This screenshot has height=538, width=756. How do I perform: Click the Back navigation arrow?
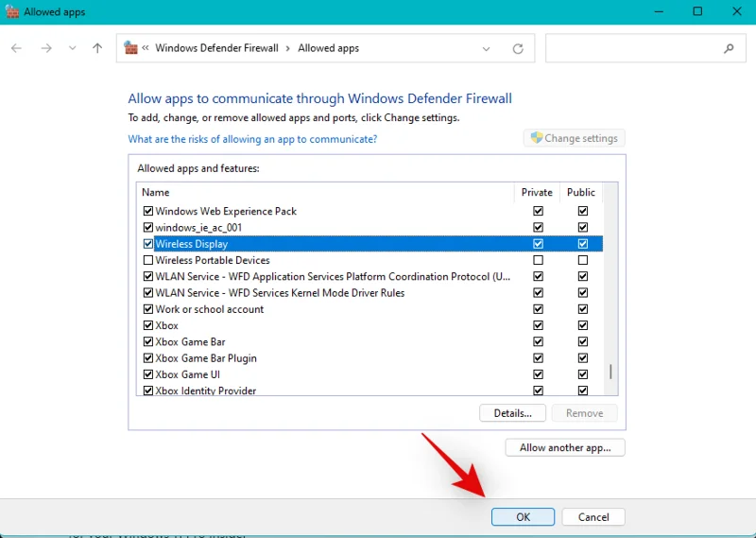[16, 48]
